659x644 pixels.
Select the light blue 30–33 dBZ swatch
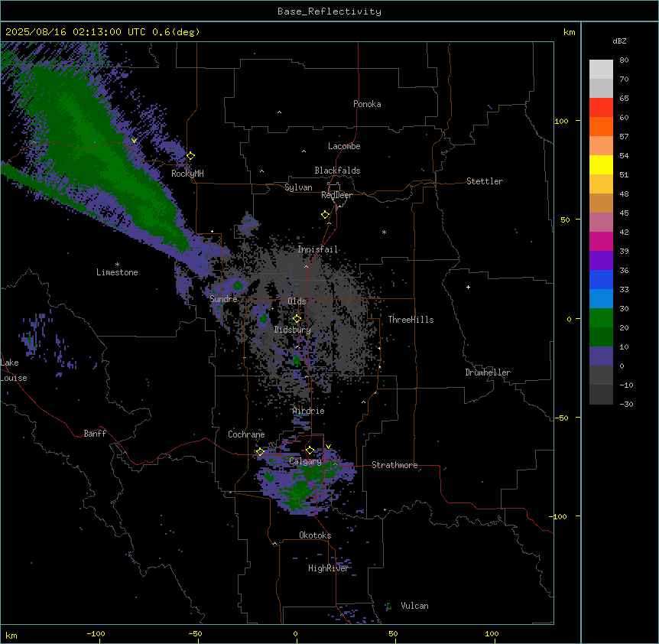coord(601,299)
